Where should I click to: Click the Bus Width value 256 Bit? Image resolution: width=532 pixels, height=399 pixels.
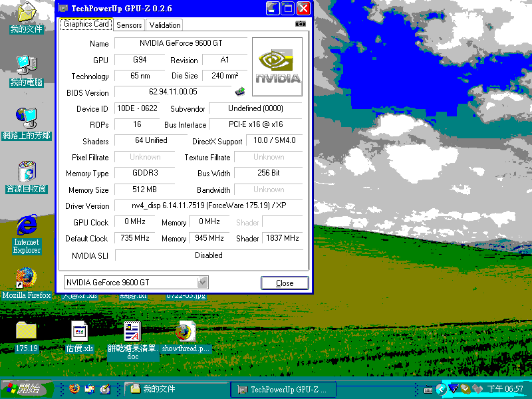tap(269, 173)
